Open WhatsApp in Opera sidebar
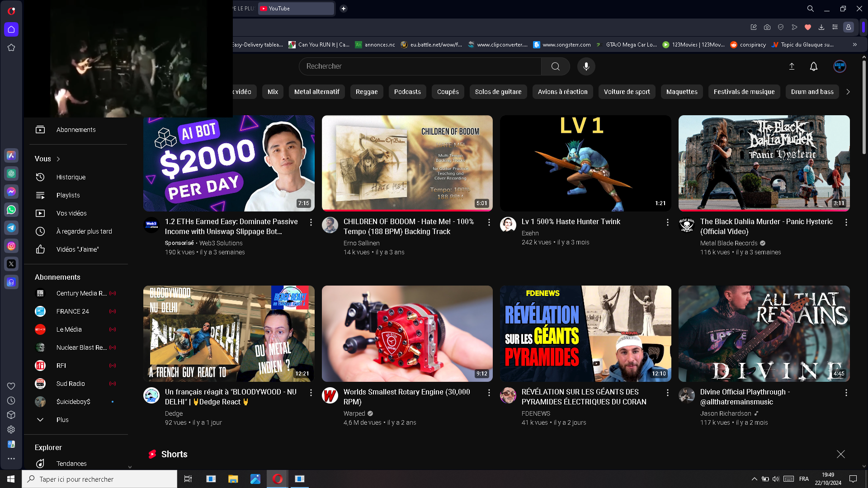 11,210
